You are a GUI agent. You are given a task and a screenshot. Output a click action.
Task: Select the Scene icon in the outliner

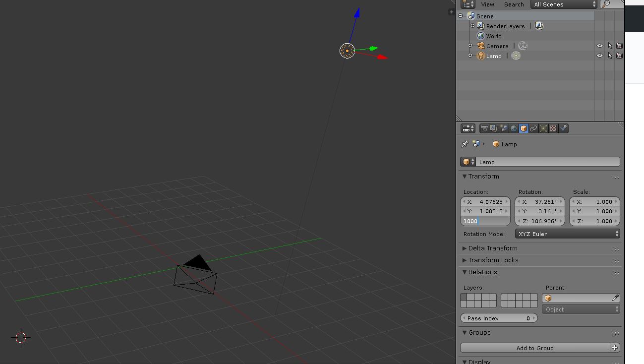(471, 16)
